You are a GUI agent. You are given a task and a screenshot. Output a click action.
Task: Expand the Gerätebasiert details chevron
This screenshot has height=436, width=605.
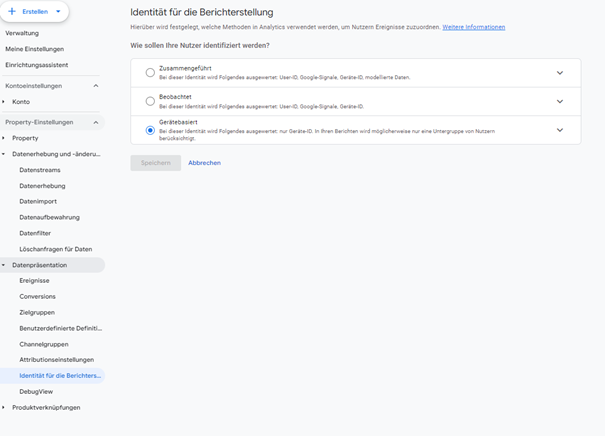(x=560, y=130)
